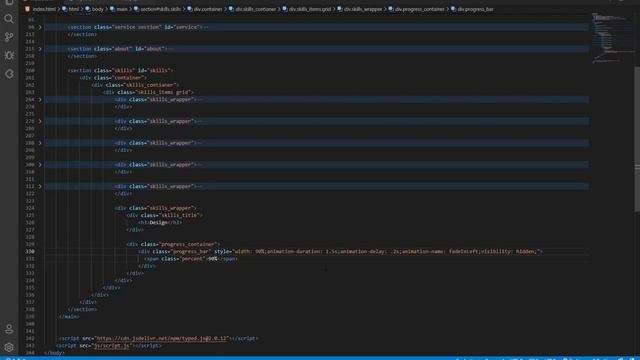This screenshot has width=640, height=360.
Task: Expand the folded about section on line 215
Action: tap(40, 49)
